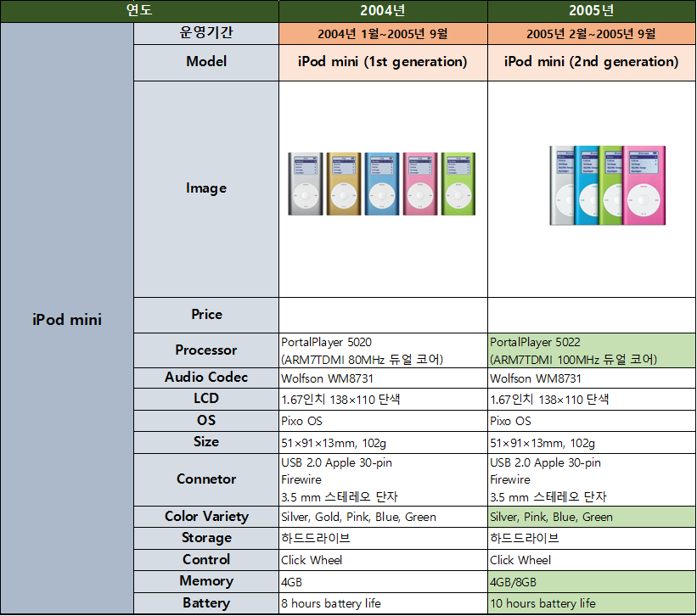Click 'Silver, Gold, Pink, Blue, Green' cell
The height and width of the screenshot is (616, 697).
tap(383, 517)
